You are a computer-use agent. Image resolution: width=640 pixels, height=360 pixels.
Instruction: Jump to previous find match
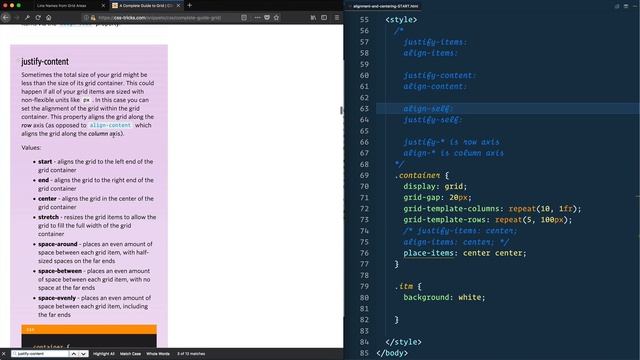point(74,354)
